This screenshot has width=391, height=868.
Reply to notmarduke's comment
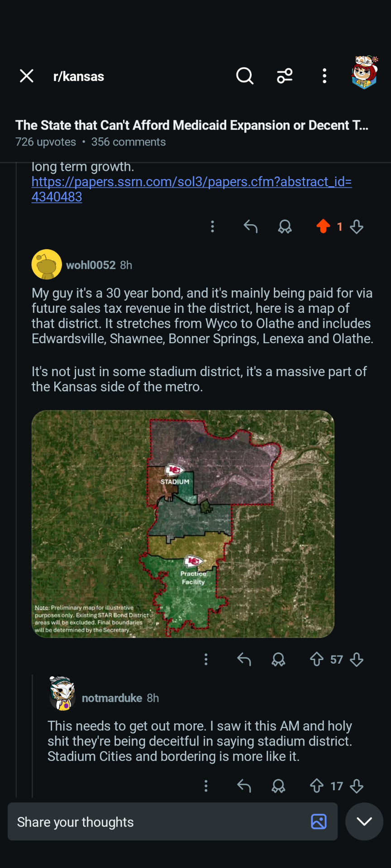click(243, 786)
